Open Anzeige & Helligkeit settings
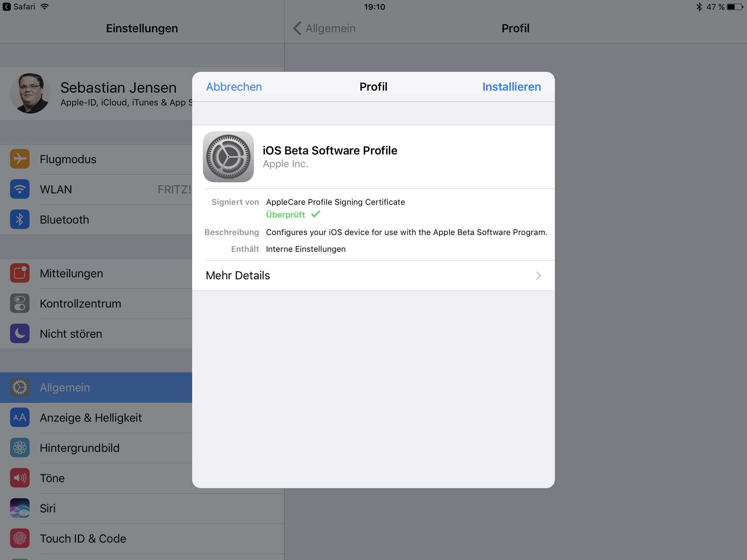Screen dimensions: 747x560 coord(90,418)
